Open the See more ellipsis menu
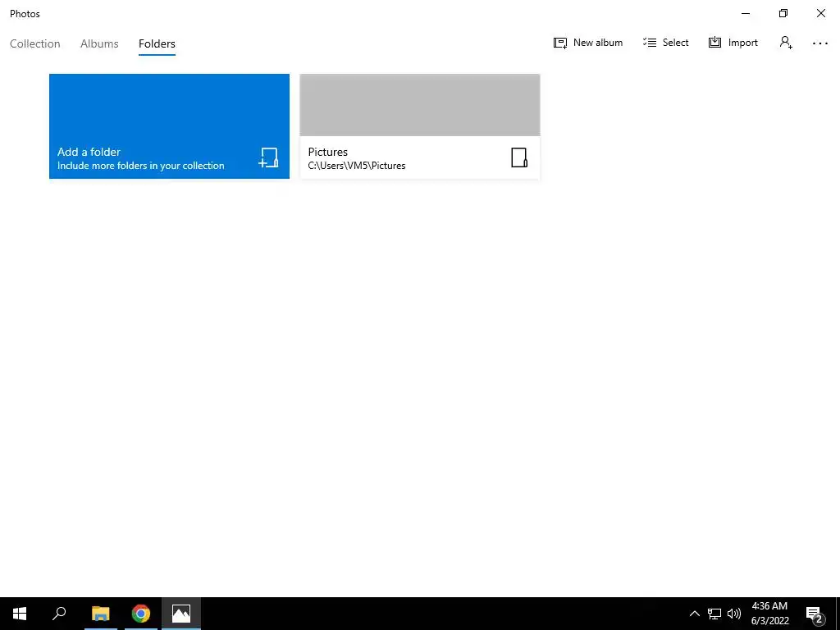840x630 pixels. click(820, 43)
